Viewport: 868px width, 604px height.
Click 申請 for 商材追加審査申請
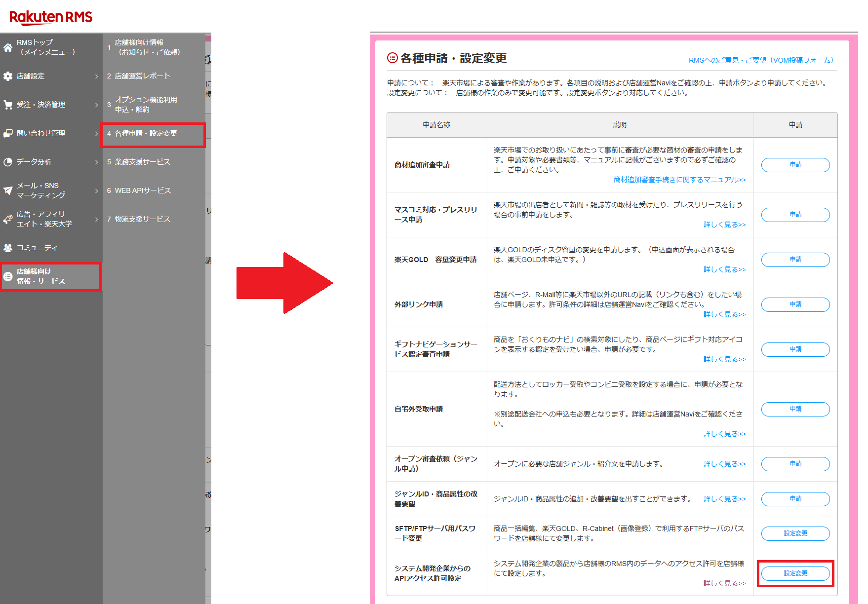tap(795, 165)
